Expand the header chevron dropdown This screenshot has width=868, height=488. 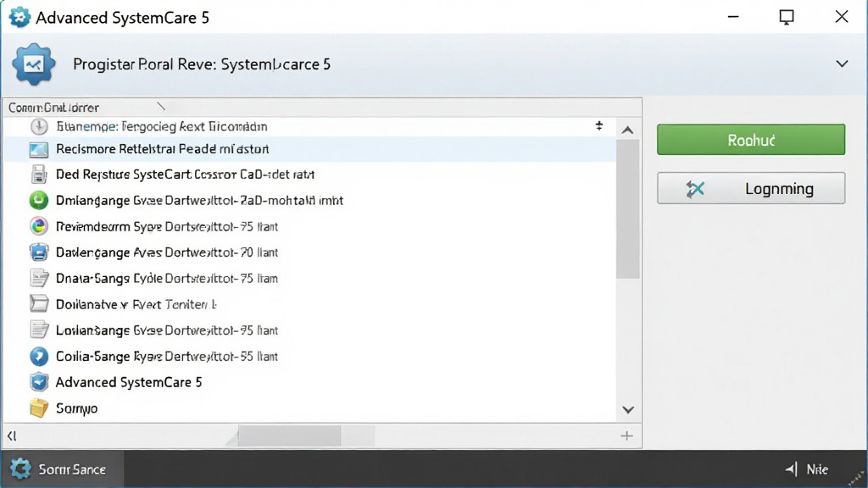pyautogui.click(x=842, y=64)
